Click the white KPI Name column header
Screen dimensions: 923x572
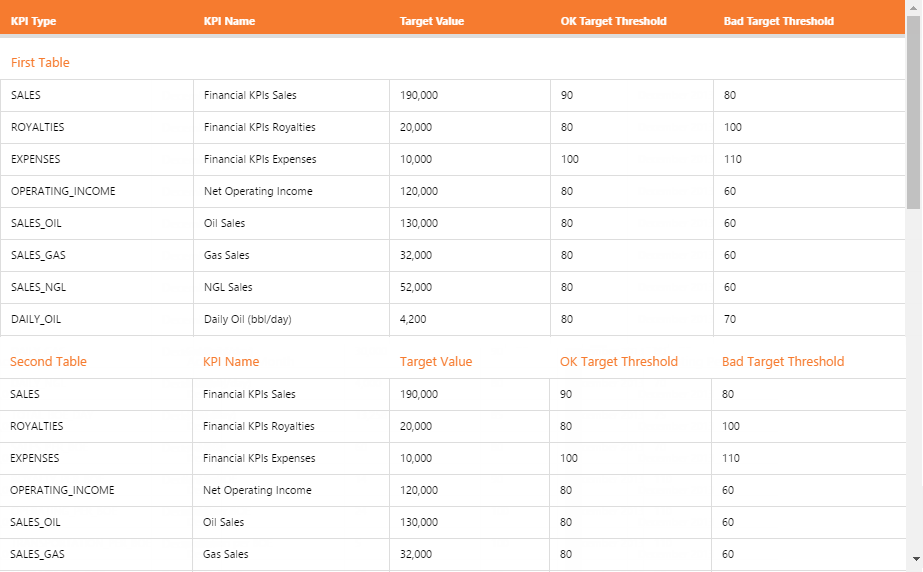pyautogui.click(x=229, y=21)
